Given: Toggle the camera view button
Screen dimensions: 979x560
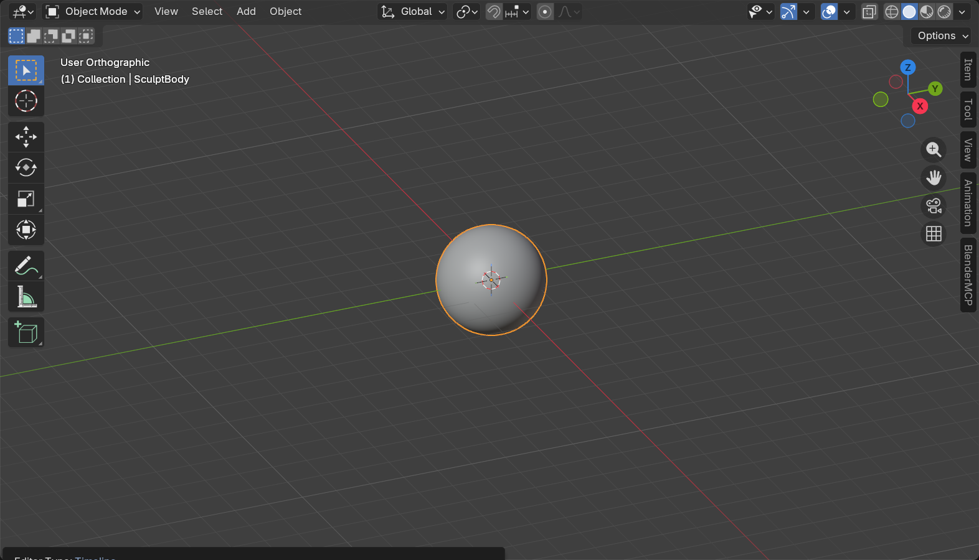Looking at the screenshot, I should pos(934,205).
